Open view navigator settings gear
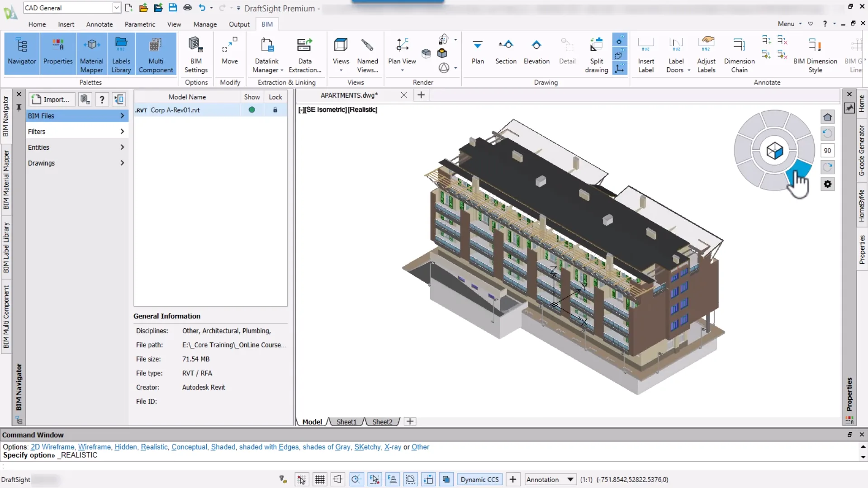Screen dimensions: 868x488 pyautogui.click(x=827, y=184)
